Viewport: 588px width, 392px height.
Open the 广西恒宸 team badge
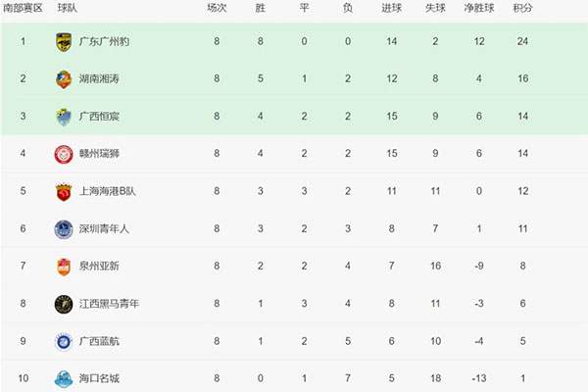tap(64, 117)
